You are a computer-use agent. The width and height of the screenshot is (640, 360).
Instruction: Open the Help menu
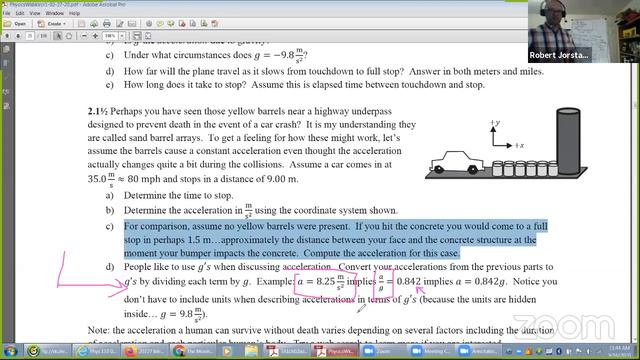(74, 13)
